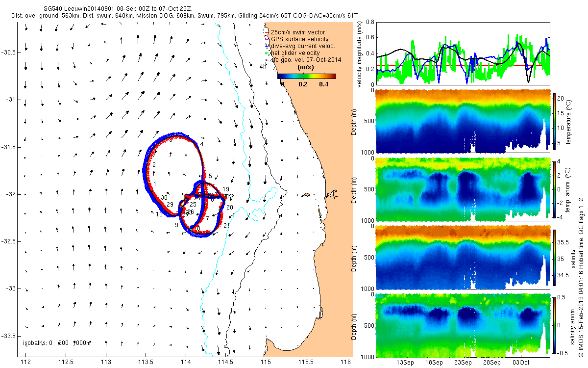Viewport: 588px width, 368px height.
Task: Click longitude tick "116" on the map axis
Action: click(x=345, y=362)
